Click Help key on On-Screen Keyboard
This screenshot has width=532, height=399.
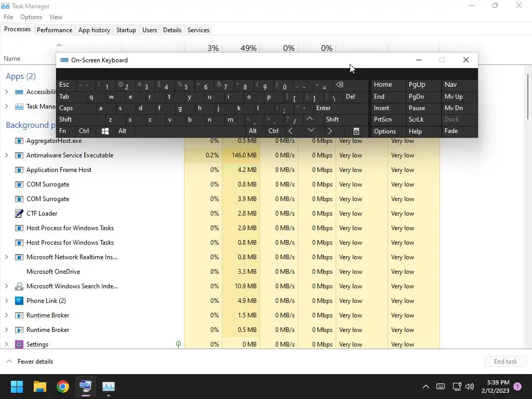click(x=423, y=131)
